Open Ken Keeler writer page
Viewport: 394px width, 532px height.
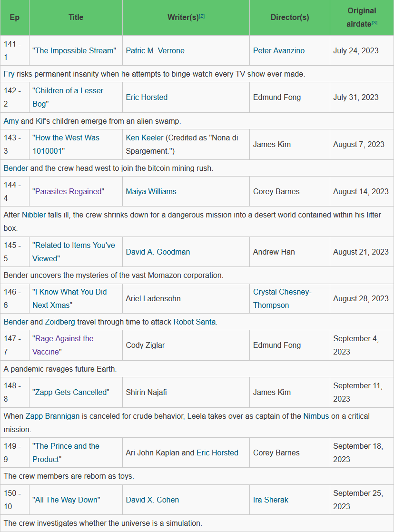(x=145, y=138)
